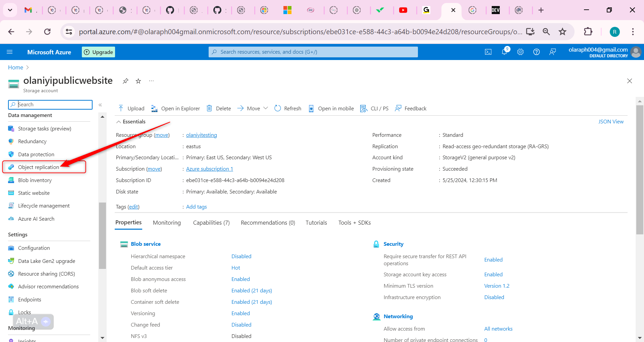
Task: Click the Upload toolbar button
Action: pos(131,108)
